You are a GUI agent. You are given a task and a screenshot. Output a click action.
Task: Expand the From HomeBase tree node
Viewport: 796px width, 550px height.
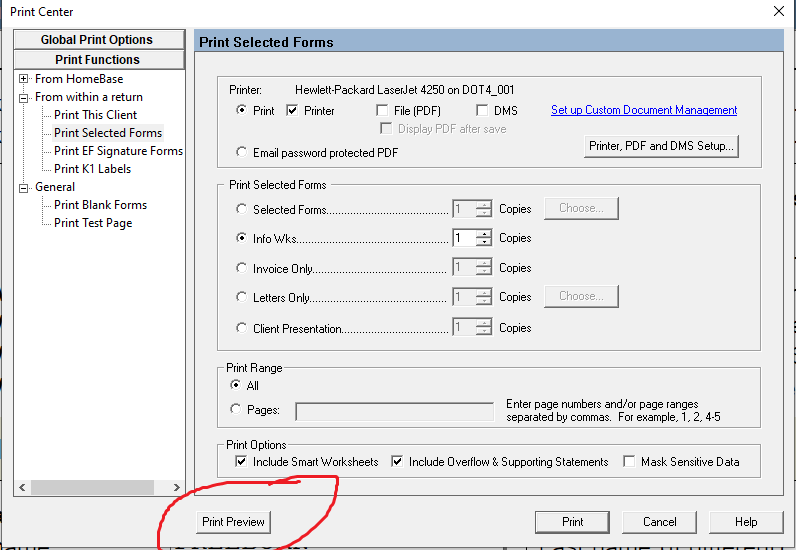[23, 79]
